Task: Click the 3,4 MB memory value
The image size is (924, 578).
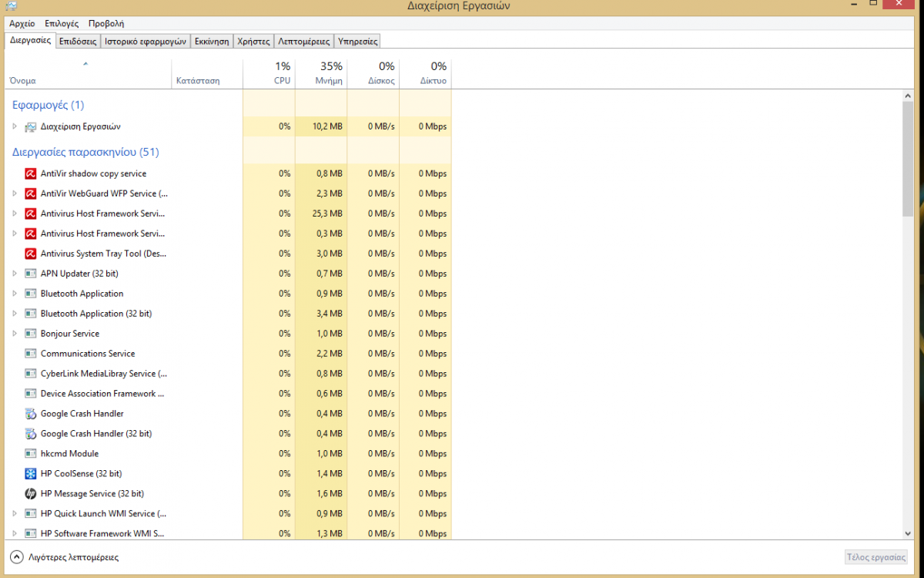Action: click(330, 314)
